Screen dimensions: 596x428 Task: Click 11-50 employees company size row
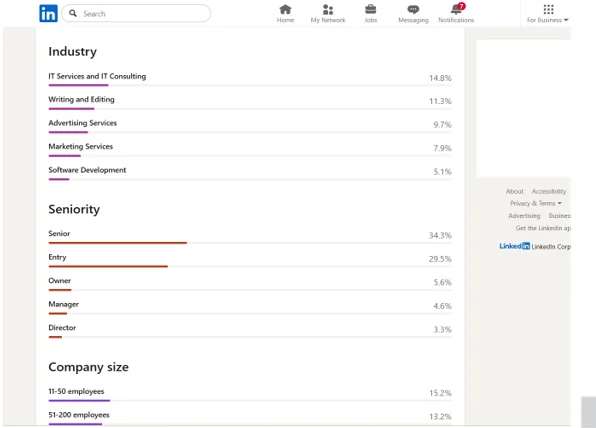coord(250,394)
